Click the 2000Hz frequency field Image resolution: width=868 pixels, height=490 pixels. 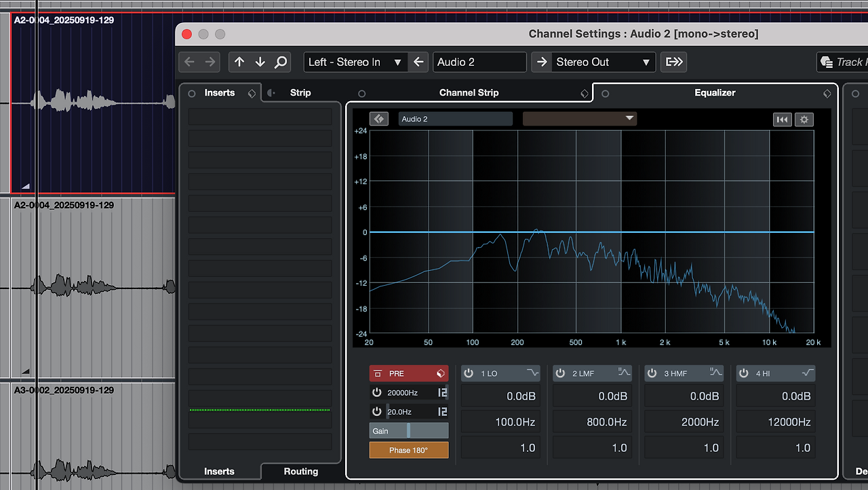(684, 422)
